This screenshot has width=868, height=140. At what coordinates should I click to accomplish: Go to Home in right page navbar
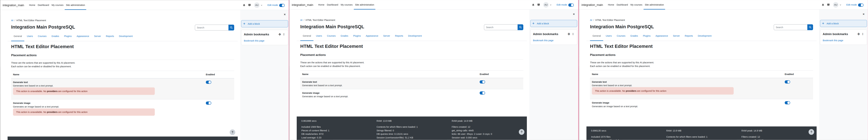(611, 5)
